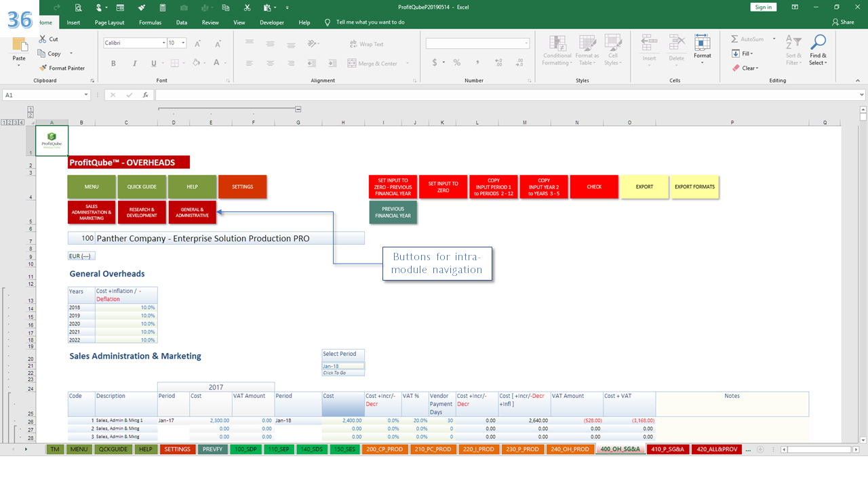
Task: Expand the Copy options arrow
Action: pyautogui.click(x=71, y=54)
